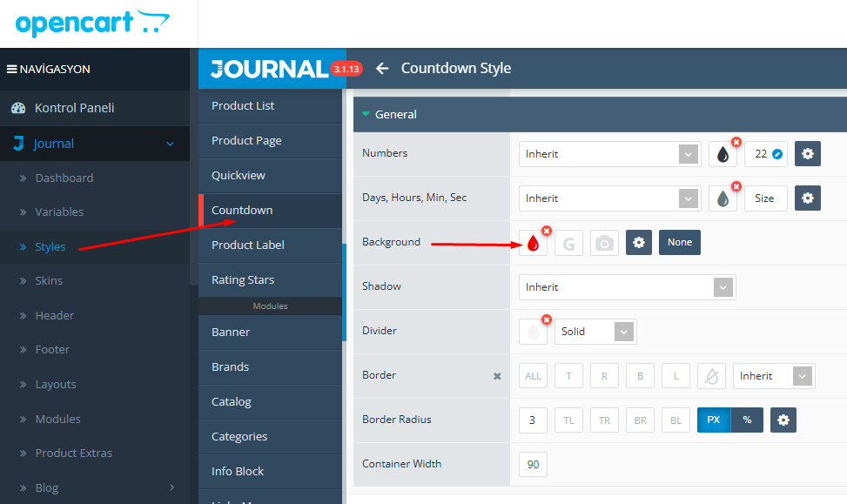Click the back arrow beside Countdown Style
The image size is (847, 504).
[x=382, y=69]
